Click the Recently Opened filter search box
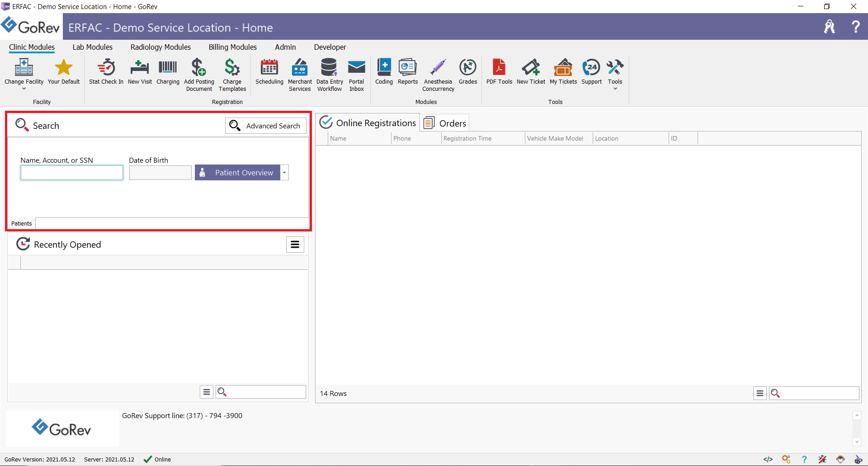Viewport: 868px width, 466px height. coord(261,392)
